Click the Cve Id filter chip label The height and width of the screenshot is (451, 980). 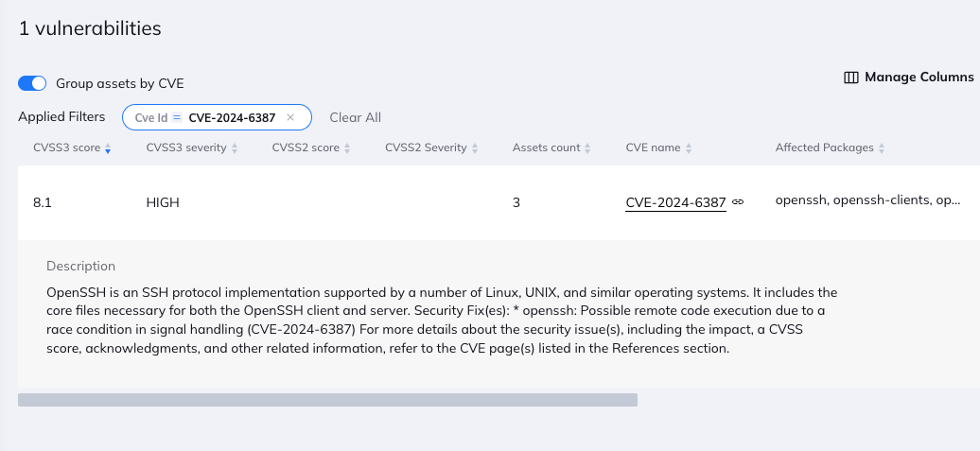tap(150, 117)
